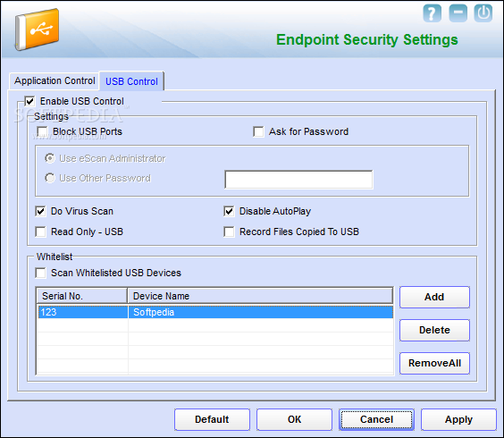Viewport: 504px width, 438px height.
Task: Click the power close icon
Action: (483, 13)
